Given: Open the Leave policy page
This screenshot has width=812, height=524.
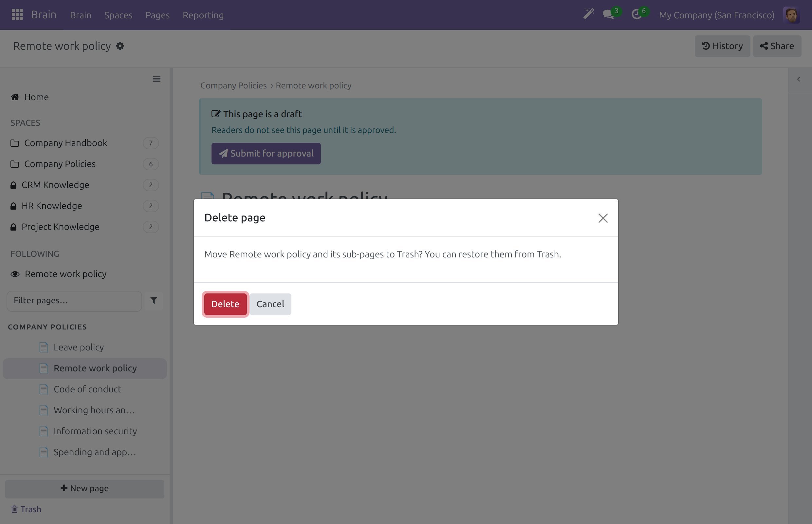Looking at the screenshot, I should tap(85, 347).
